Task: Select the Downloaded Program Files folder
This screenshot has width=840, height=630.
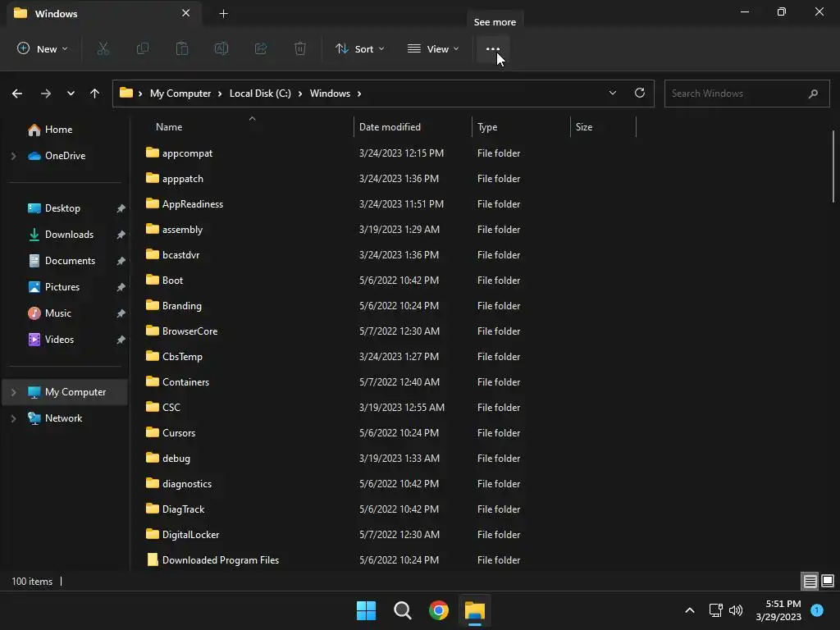Action: [x=220, y=559]
